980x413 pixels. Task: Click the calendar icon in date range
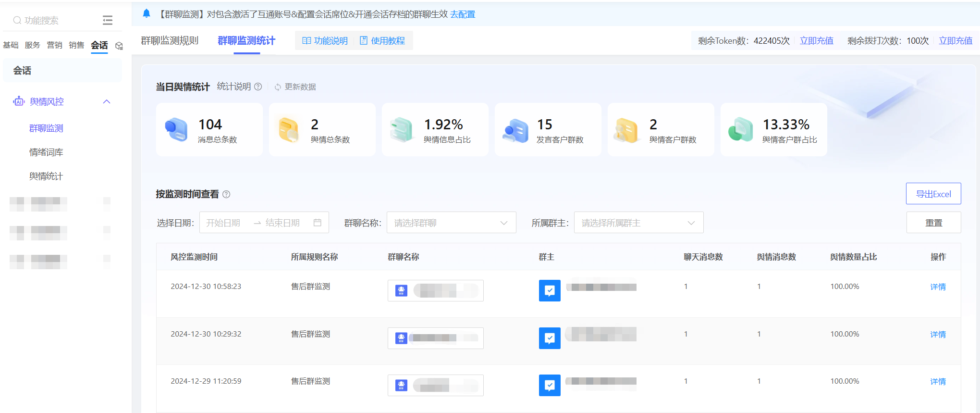coord(318,223)
